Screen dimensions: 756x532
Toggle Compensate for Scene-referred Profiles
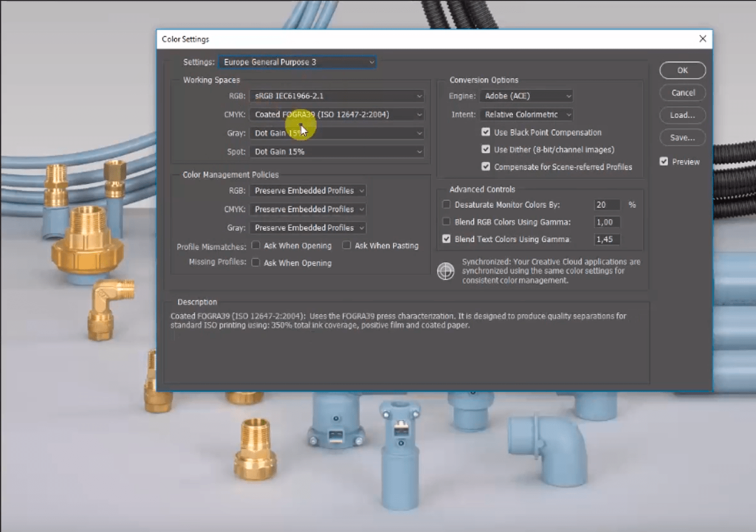tap(486, 167)
